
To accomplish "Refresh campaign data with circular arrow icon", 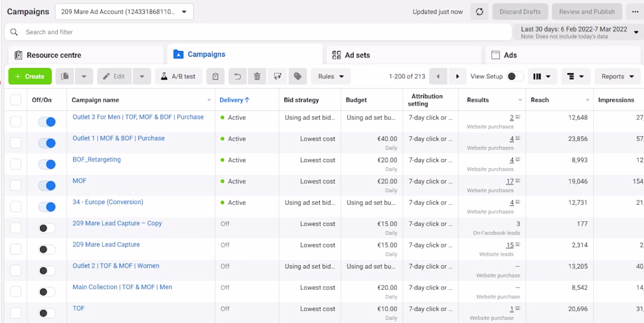I will coord(479,12).
